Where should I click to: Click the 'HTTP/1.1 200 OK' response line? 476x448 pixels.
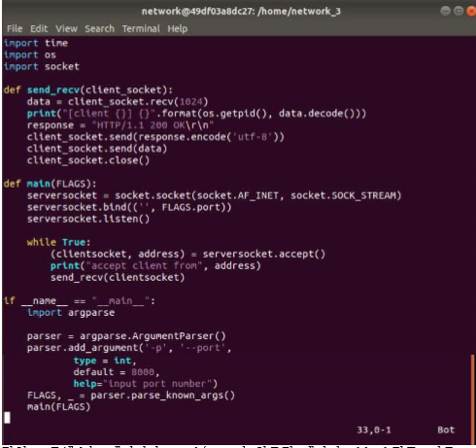120,125
